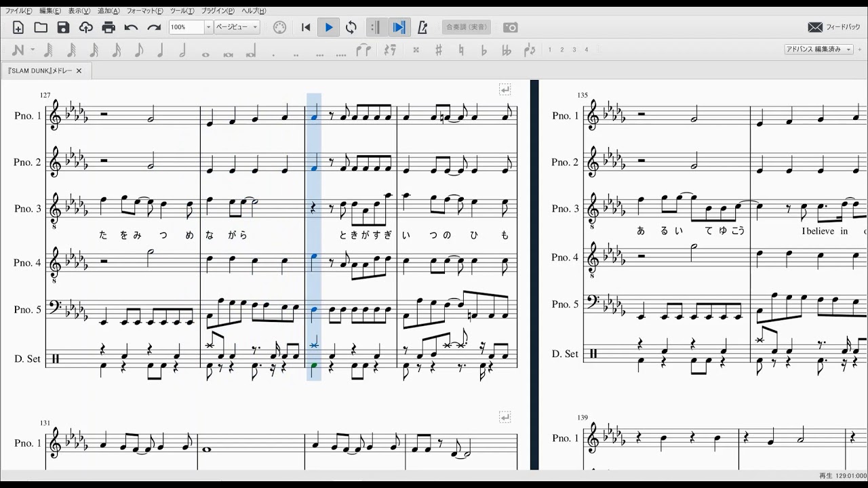Toggle the metronome icon
This screenshot has height=488, width=868.
(x=422, y=27)
